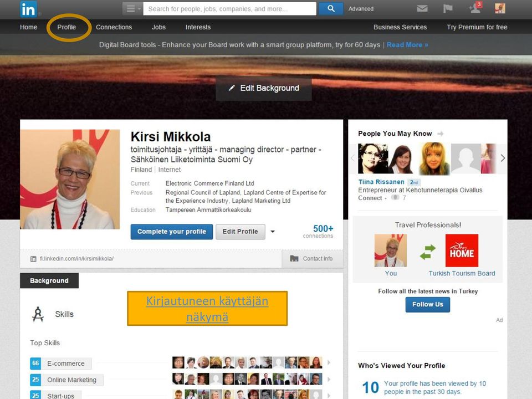Open the Profile menu item
This screenshot has height=399, width=532.
[66, 27]
